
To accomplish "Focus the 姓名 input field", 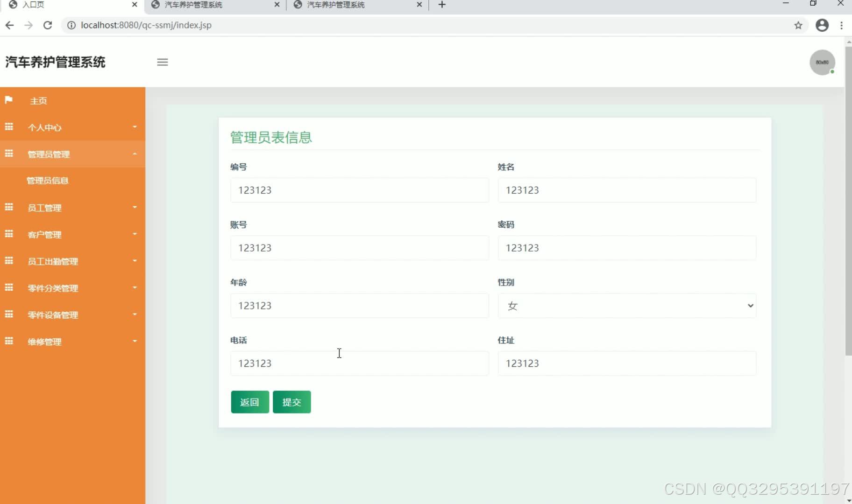I will coord(627,190).
